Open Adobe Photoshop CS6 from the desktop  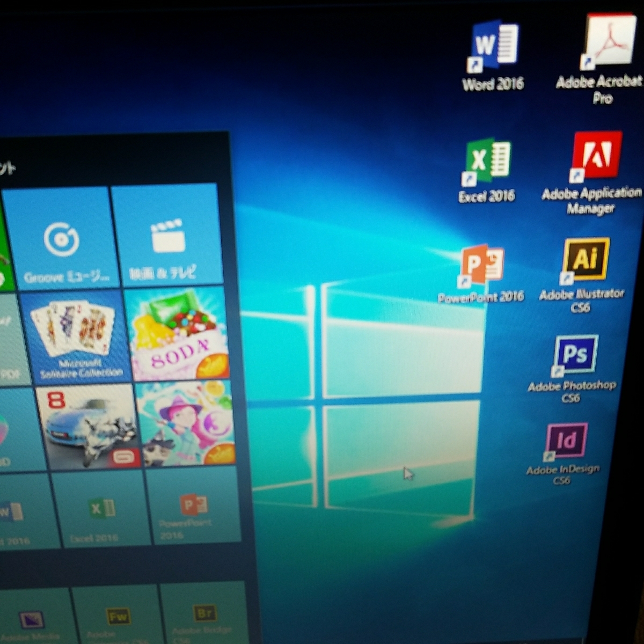574,354
